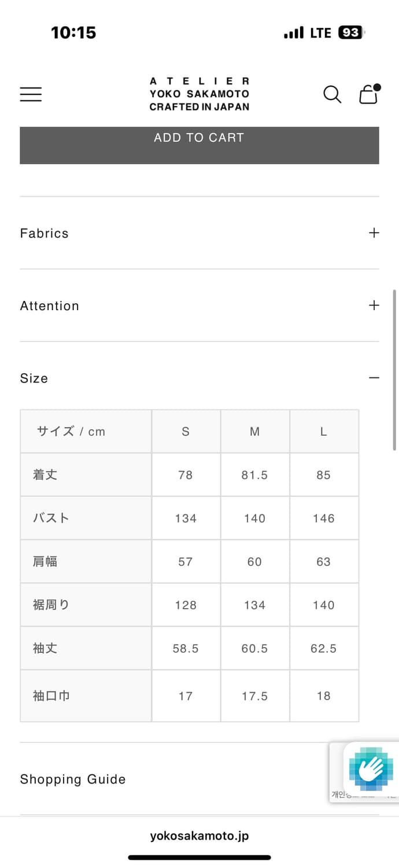399x868 pixels.
Task: Tap the M size column header
Action: (254, 432)
